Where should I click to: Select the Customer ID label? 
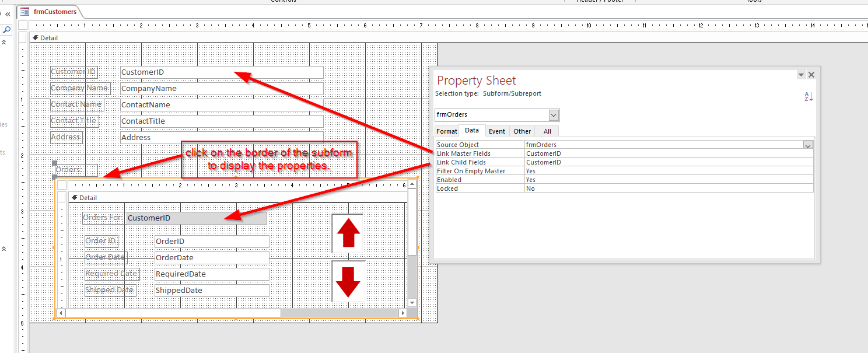(74, 72)
